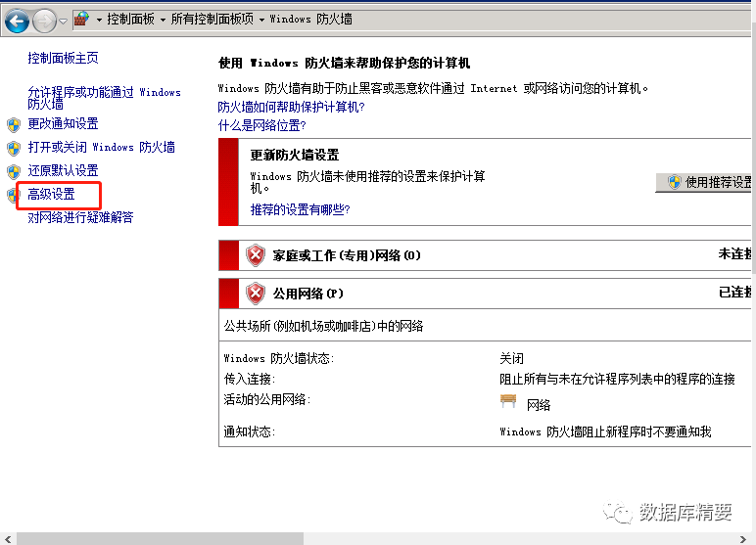Screen dimensions: 756x545
Task: Click 使用推荐设置 button
Action: [704, 182]
